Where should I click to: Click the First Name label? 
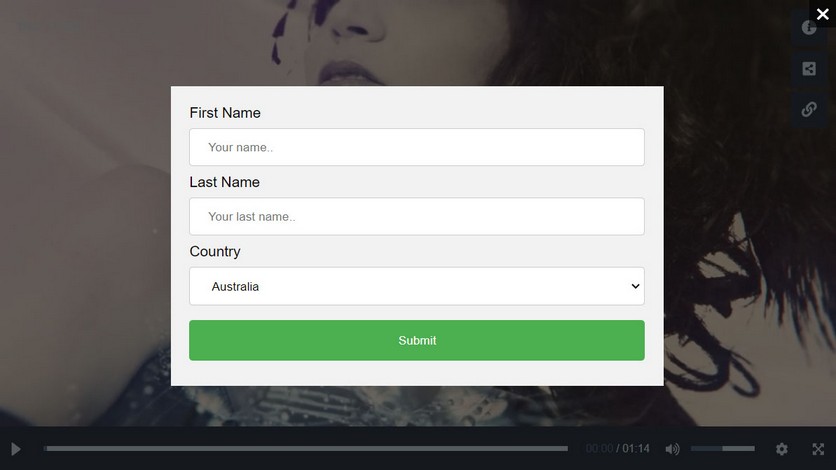[225, 113]
